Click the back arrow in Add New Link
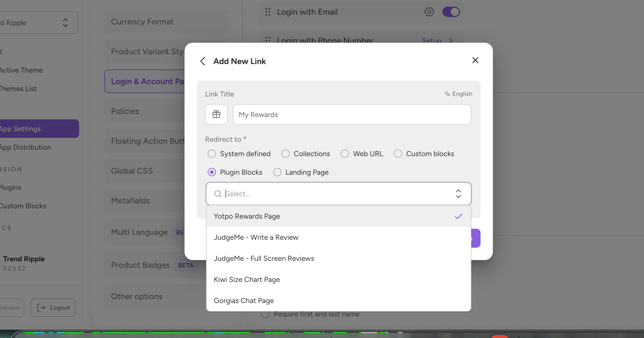The width and height of the screenshot is (644, 338). tap(203, 61)
